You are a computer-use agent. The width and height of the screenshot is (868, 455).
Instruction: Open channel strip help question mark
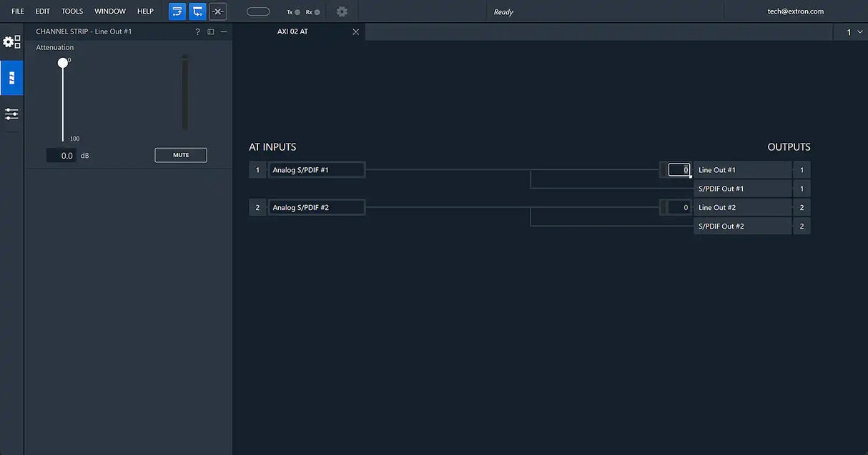coord(197,31)
